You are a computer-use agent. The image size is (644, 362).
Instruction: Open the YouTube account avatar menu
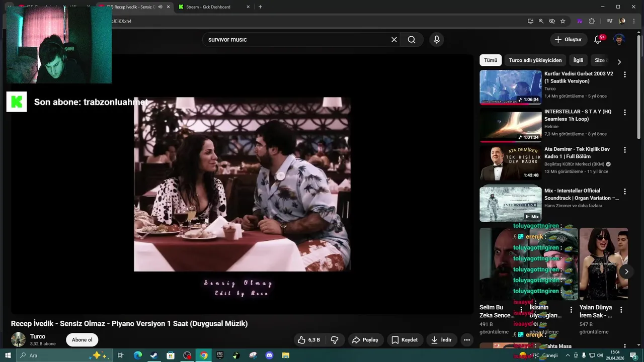point(620,40)
